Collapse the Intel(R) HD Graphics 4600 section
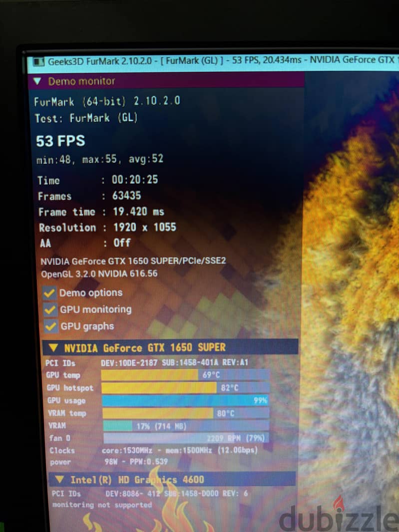Image resolution: width=399 pixels, height=532 pixels. tap(59, 479)
